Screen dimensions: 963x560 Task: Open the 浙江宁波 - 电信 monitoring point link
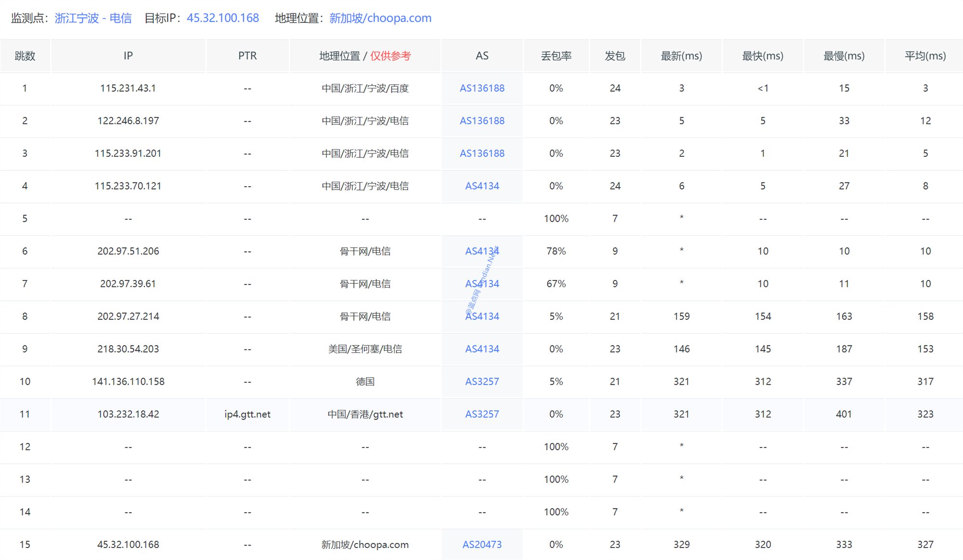(93, 18)
